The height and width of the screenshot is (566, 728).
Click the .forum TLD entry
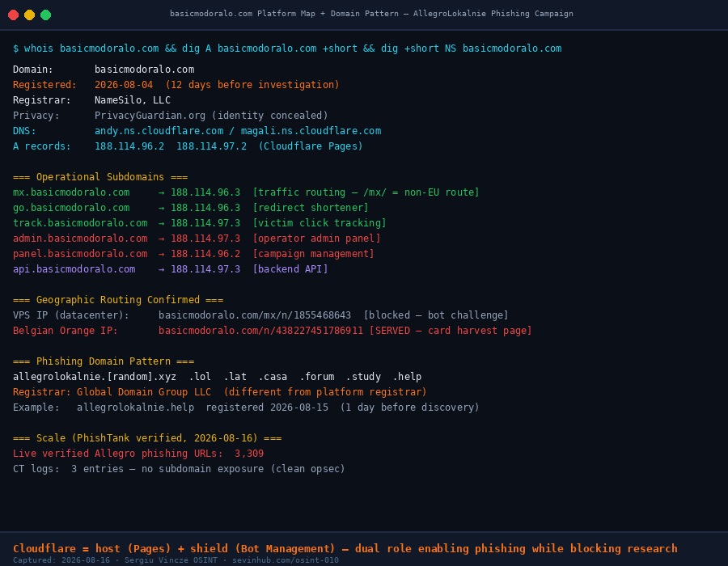(316, 376)
